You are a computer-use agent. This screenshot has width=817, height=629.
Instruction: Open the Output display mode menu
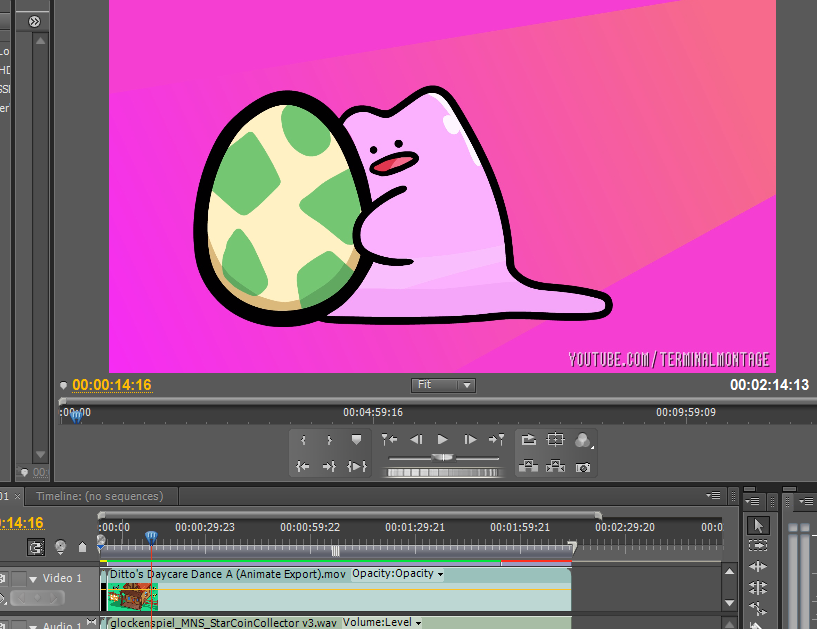(583, 440)
